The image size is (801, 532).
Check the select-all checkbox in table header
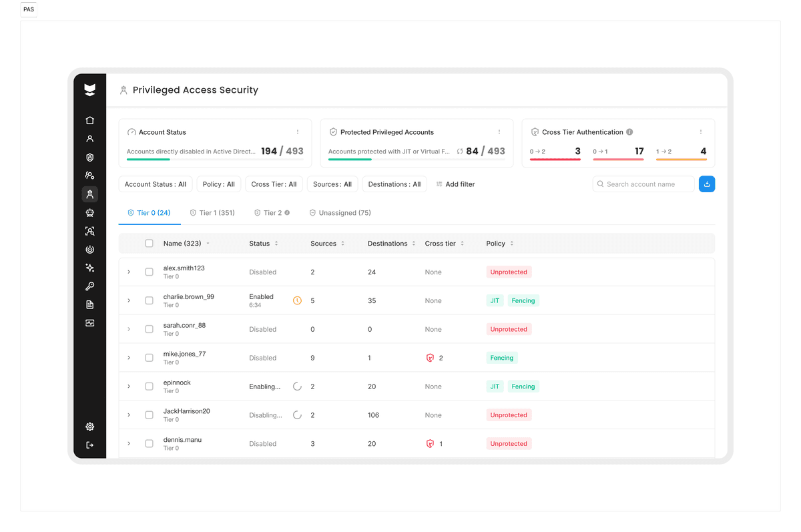coord(149,244)
